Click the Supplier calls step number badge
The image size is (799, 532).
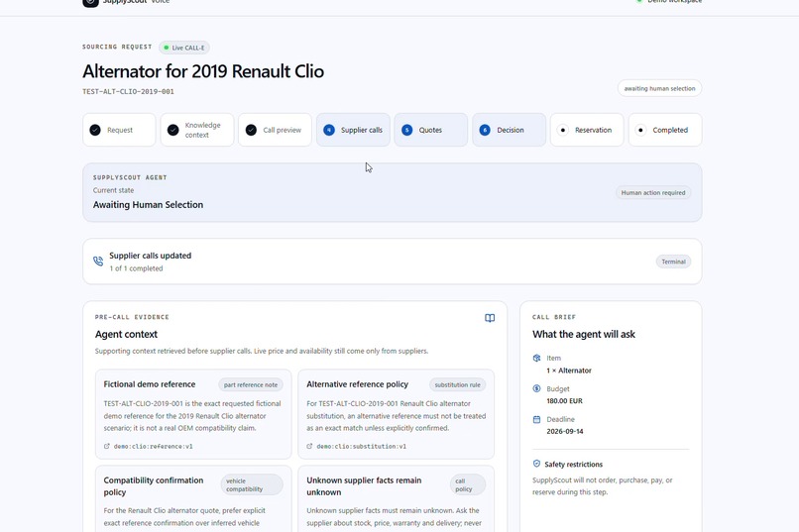(x=329, y=130)
